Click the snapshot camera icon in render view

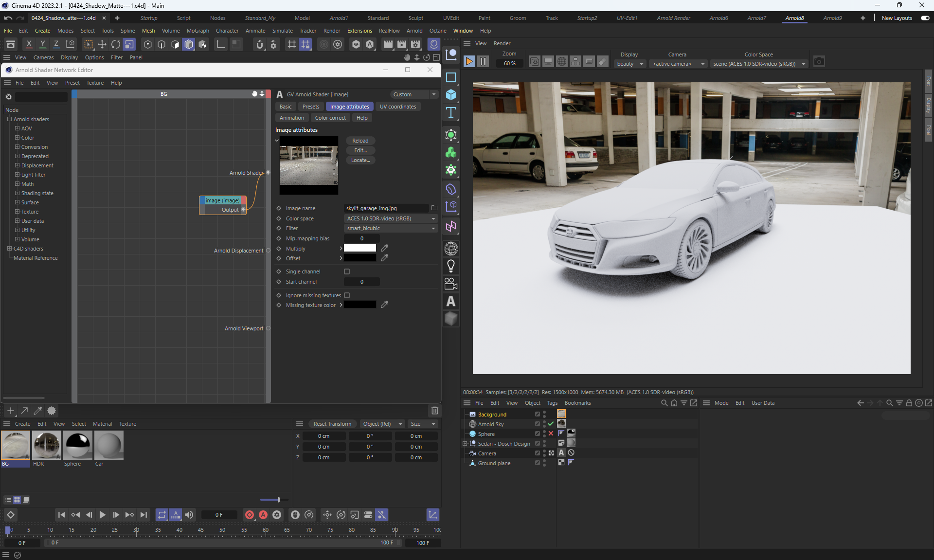pos(819,62)
